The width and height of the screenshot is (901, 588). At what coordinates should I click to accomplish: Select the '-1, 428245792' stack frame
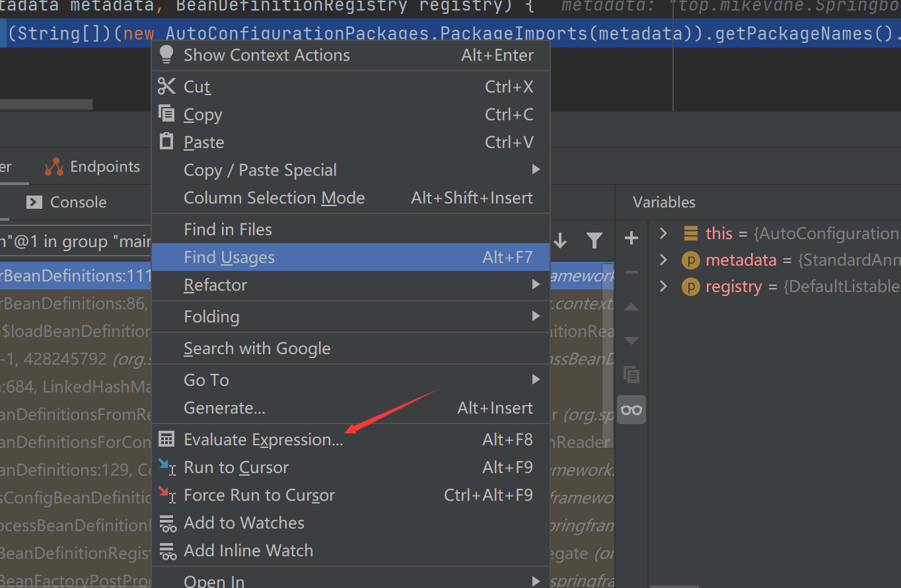coord(76,359)
